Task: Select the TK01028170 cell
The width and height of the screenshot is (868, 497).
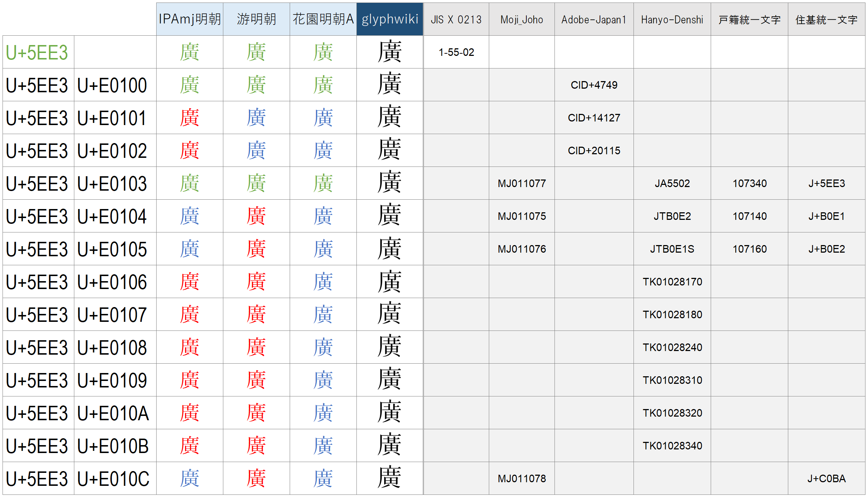Action: coord(672,281)
